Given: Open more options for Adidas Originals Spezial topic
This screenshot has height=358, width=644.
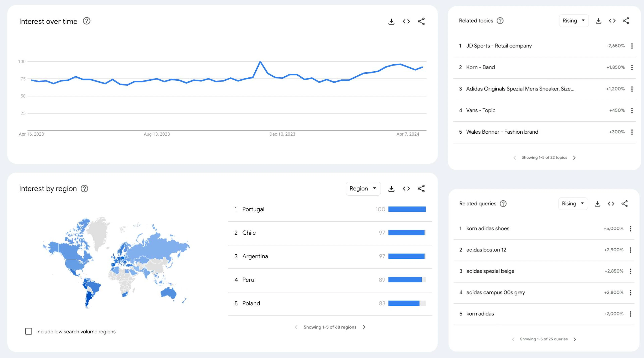Looking at the screenshot, I should tap(632, 89).
